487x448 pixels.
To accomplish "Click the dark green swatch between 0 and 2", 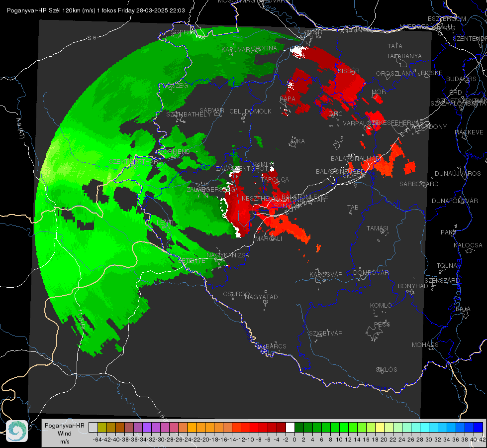I will [299, 428].
